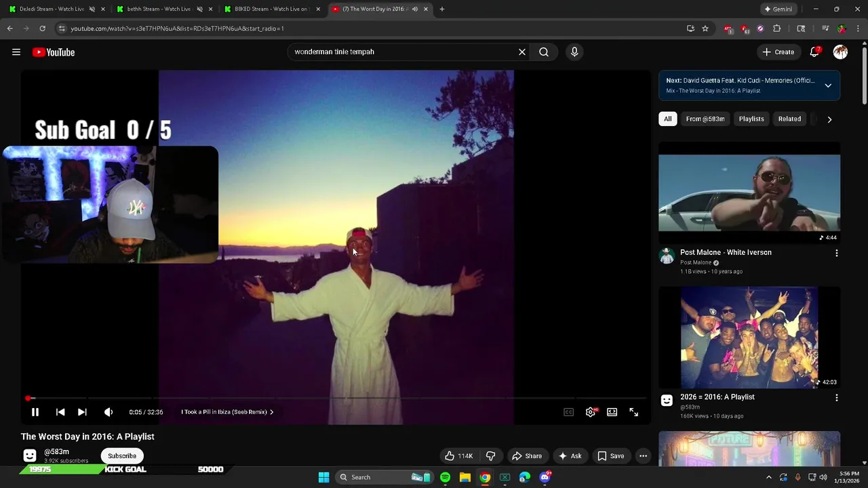Image resolution: width=868 pixels, height=488 pixels.
Task: Run the search with the magnifier icon
Action: (544, 52)
